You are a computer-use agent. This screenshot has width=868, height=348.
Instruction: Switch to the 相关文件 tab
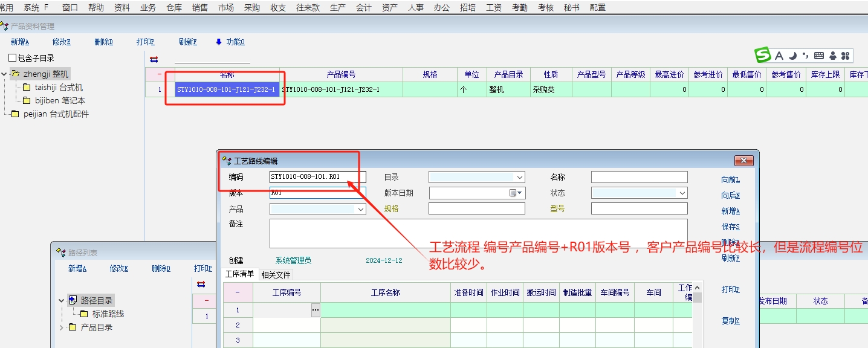[276, 275]
